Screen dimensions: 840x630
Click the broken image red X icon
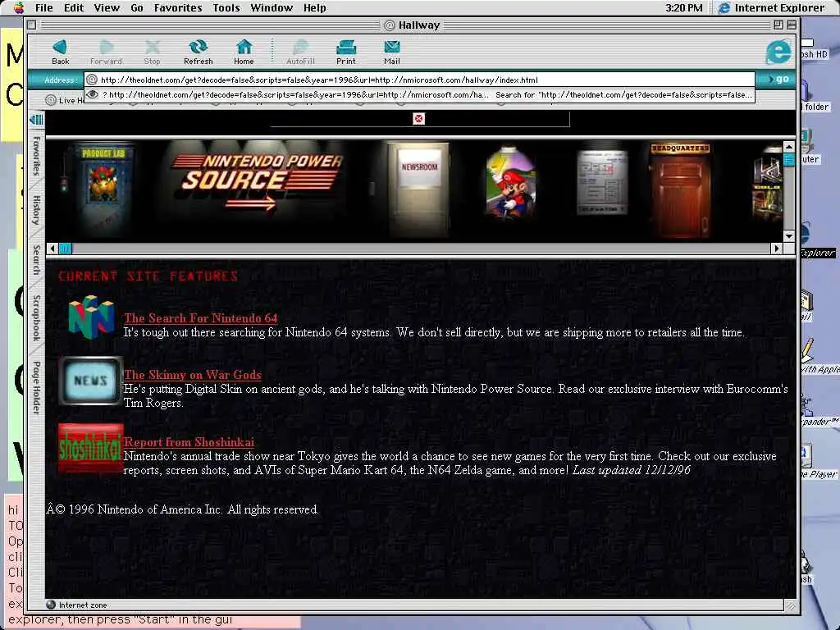pos(419,118)
